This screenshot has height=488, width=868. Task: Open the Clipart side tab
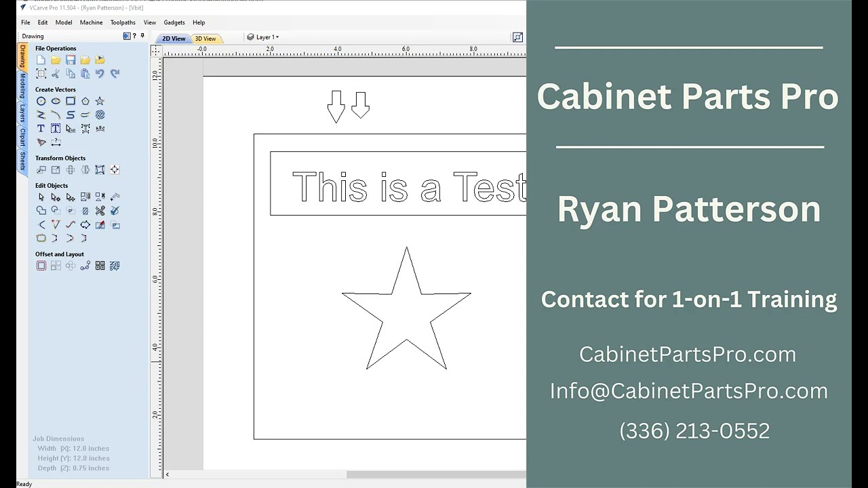[22, 138]
